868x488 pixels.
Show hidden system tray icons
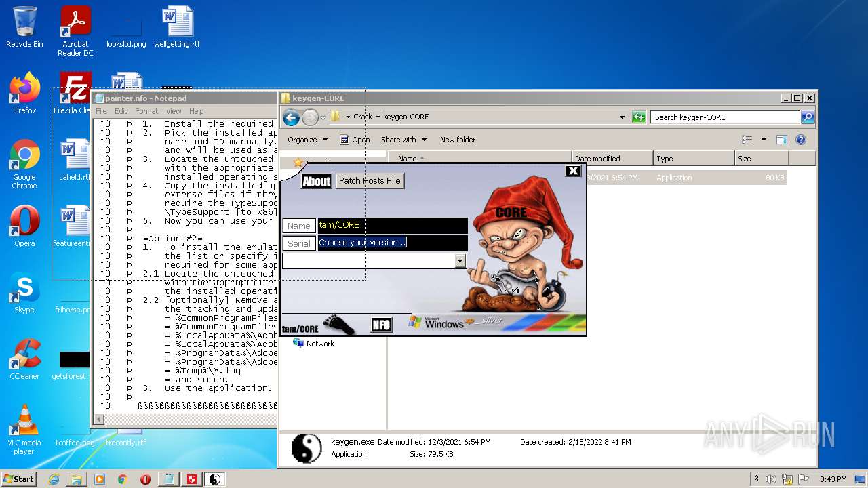[x=756, y=479]
